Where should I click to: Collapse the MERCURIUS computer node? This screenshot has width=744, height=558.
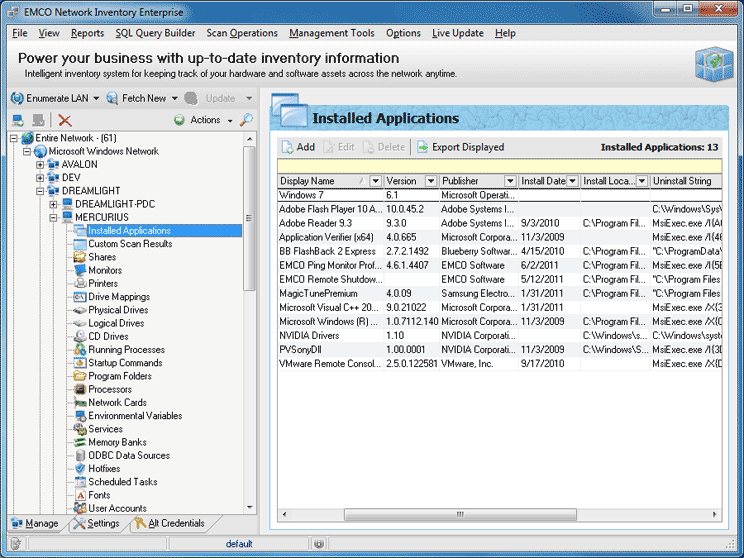click(54, 217)
